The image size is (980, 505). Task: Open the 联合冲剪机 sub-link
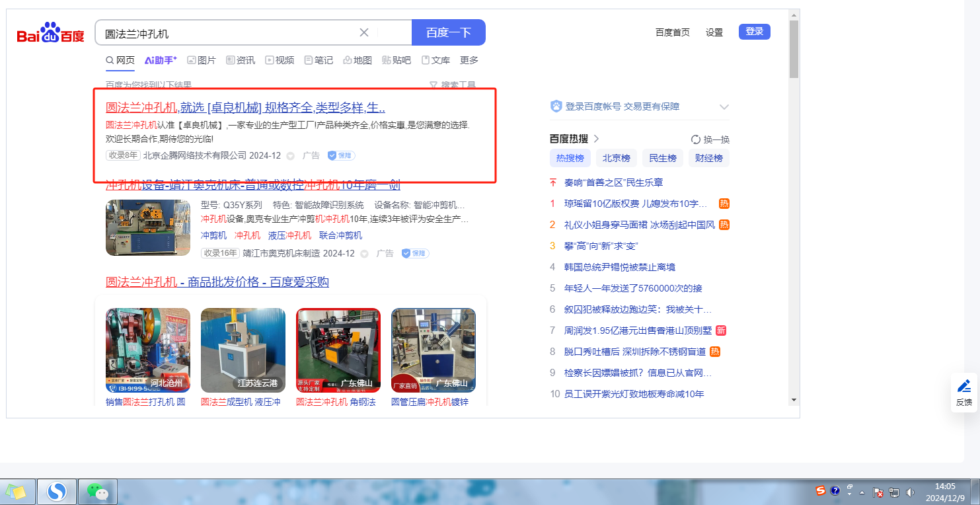[x=340, y=235]
